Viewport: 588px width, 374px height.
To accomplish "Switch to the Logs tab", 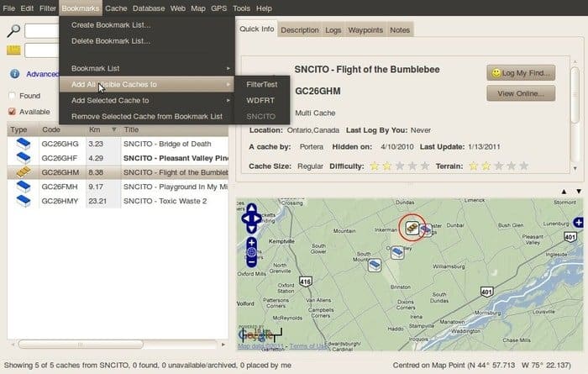I will 333,30.
